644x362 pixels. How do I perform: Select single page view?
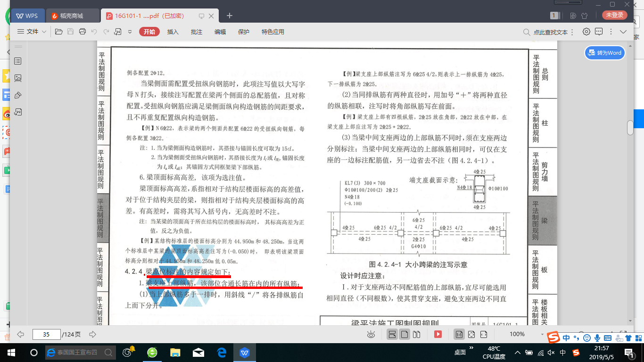tap(404, 334)
